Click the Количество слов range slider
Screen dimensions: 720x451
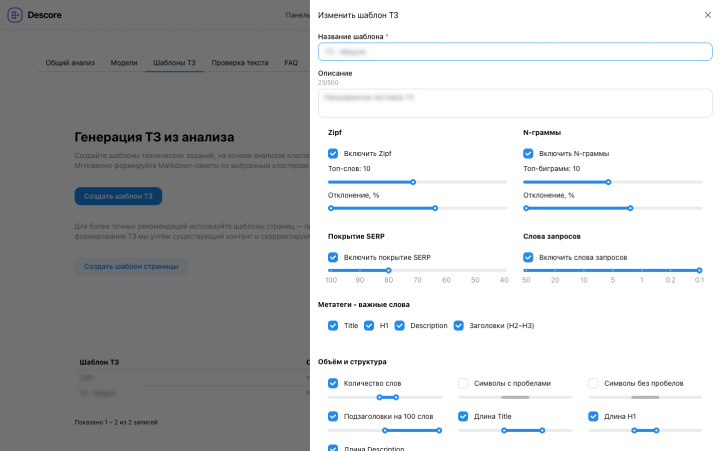pyautogui.click(x=385, y=397)
